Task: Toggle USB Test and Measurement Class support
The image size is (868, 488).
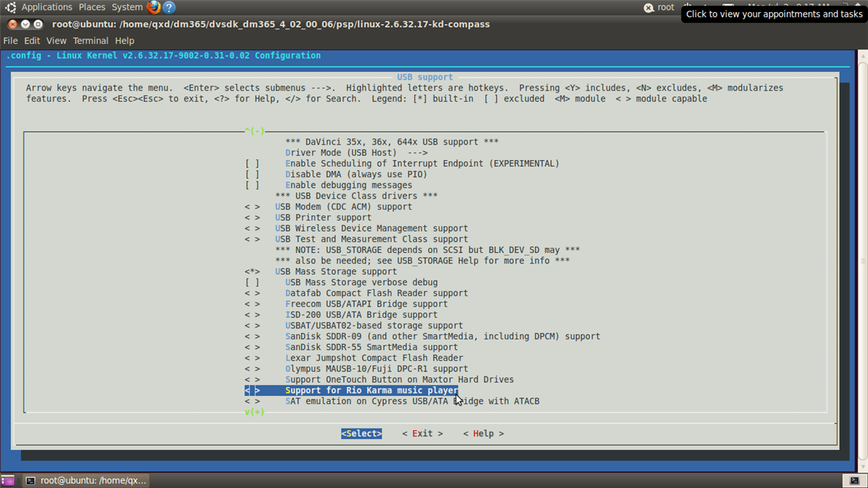Action: [x=252, y=239]
